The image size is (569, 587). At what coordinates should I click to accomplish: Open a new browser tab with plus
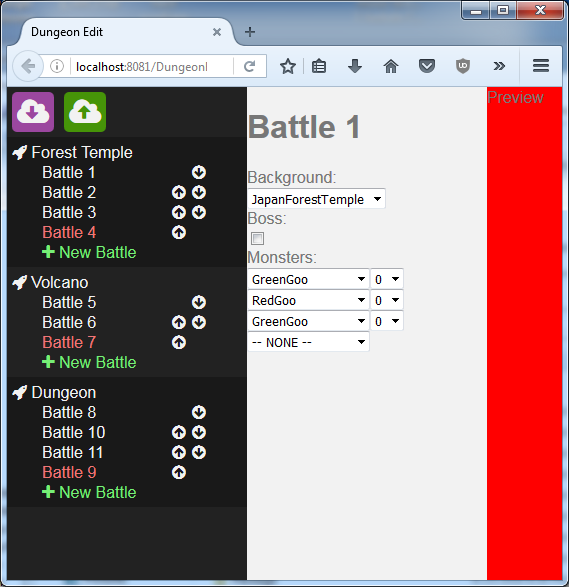pos(250,32)
